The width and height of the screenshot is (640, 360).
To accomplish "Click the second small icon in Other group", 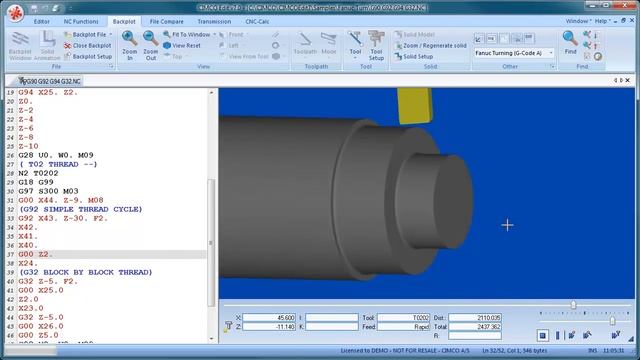I will (x=491, y=39).
